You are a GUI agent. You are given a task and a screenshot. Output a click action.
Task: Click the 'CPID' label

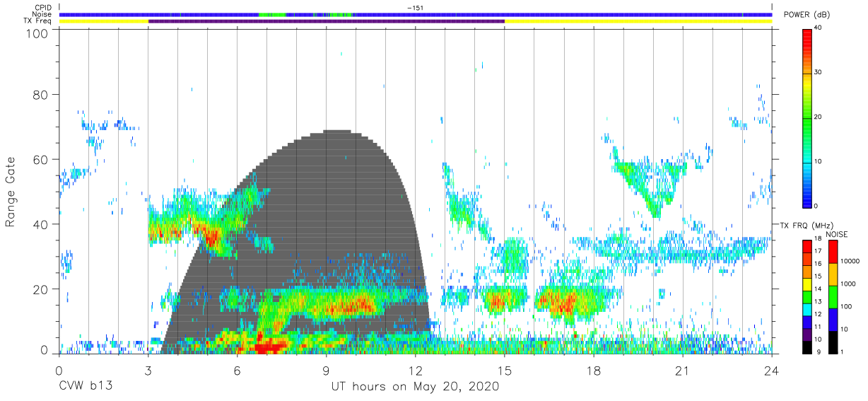(x=43, y=7)
